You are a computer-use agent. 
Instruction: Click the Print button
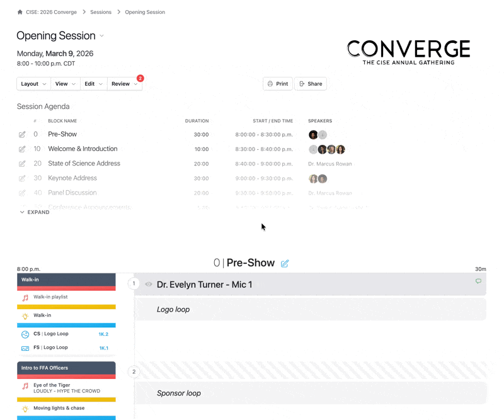point(277,84)
